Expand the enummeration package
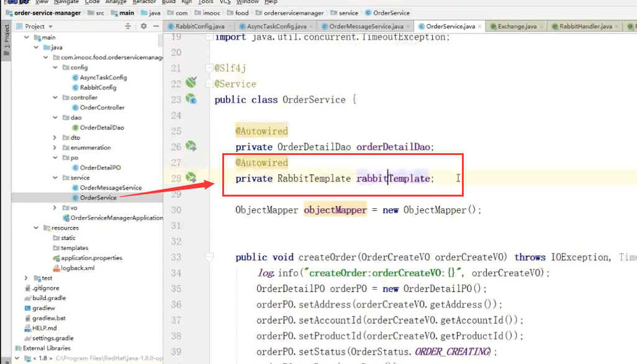The image size is (637, 364). point(55,148)
